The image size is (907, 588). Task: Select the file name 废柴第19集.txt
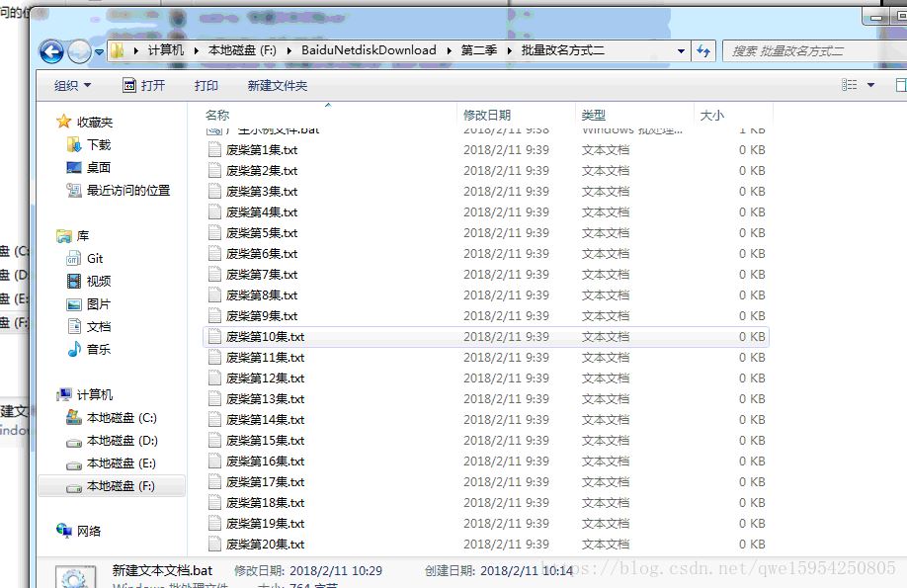pos(265,524)
